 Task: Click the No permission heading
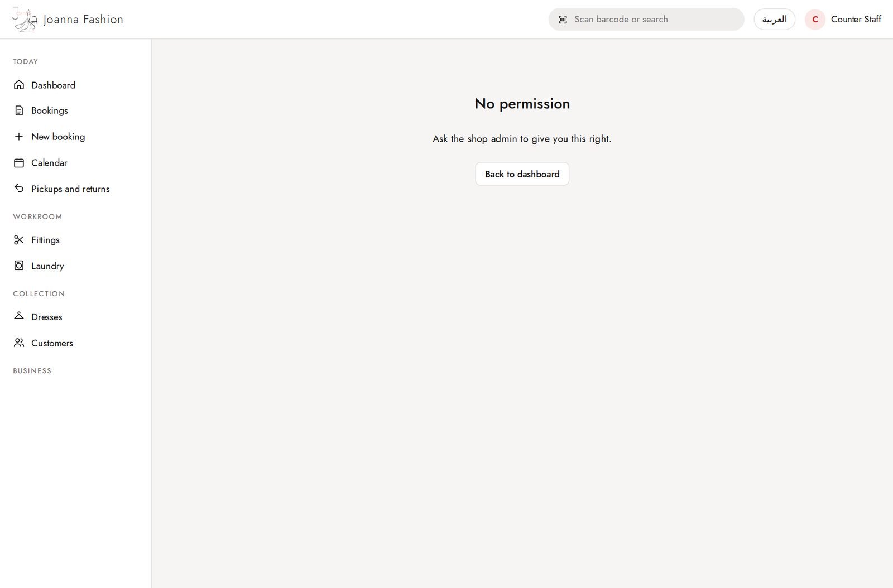(x=522, y=104)
